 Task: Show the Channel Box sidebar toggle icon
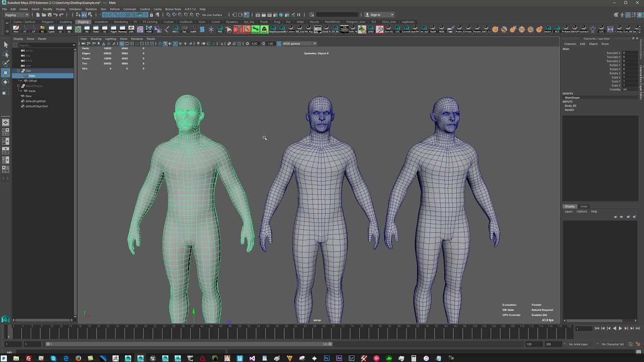[639, 15]
